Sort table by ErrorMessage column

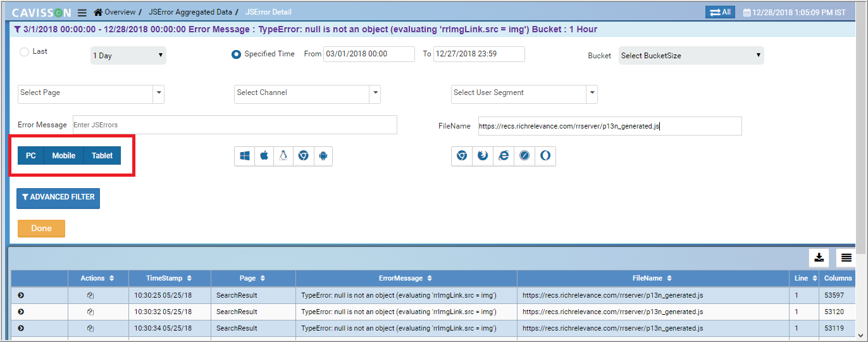click(x=430, y=278)
